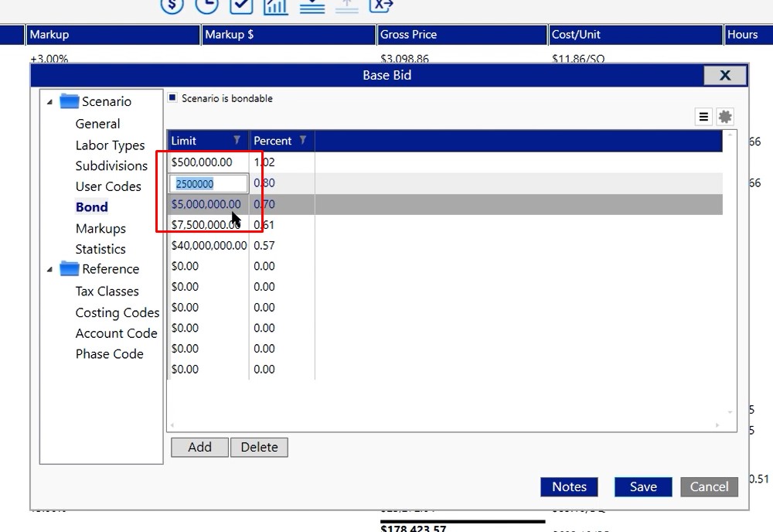Click the checkmark box toolbar icon

click(x=241, y=5)
